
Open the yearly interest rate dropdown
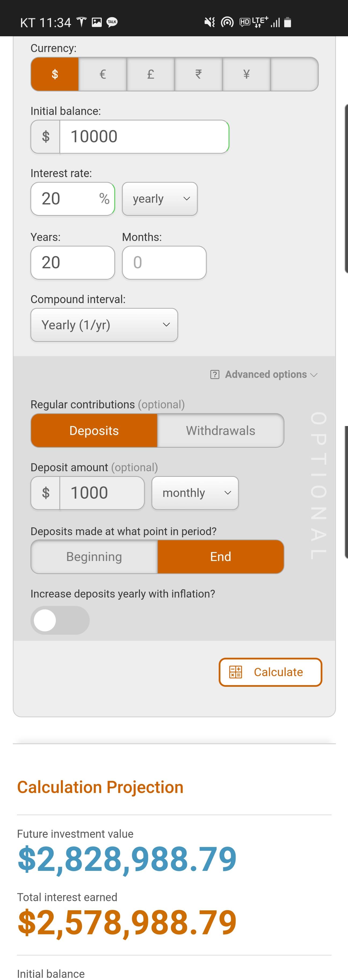tap(160, 199)
